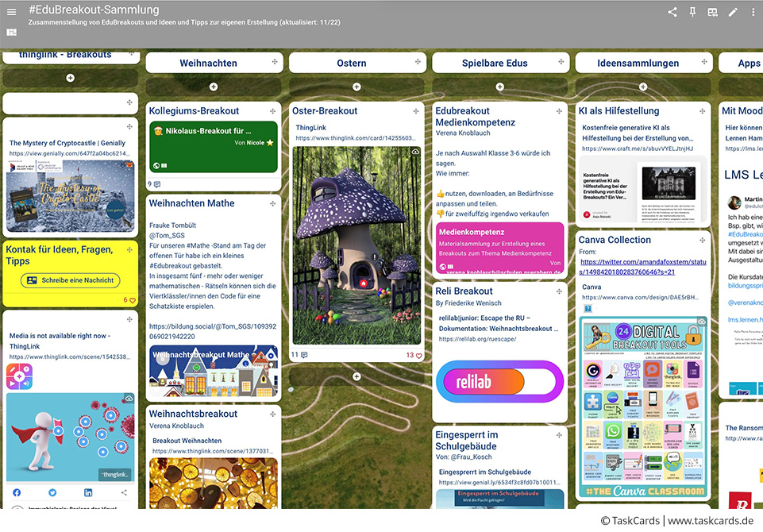Click move handle on KI als Hilfestellung card
Viewport: 763px width, 532px height.
(702, 111)
